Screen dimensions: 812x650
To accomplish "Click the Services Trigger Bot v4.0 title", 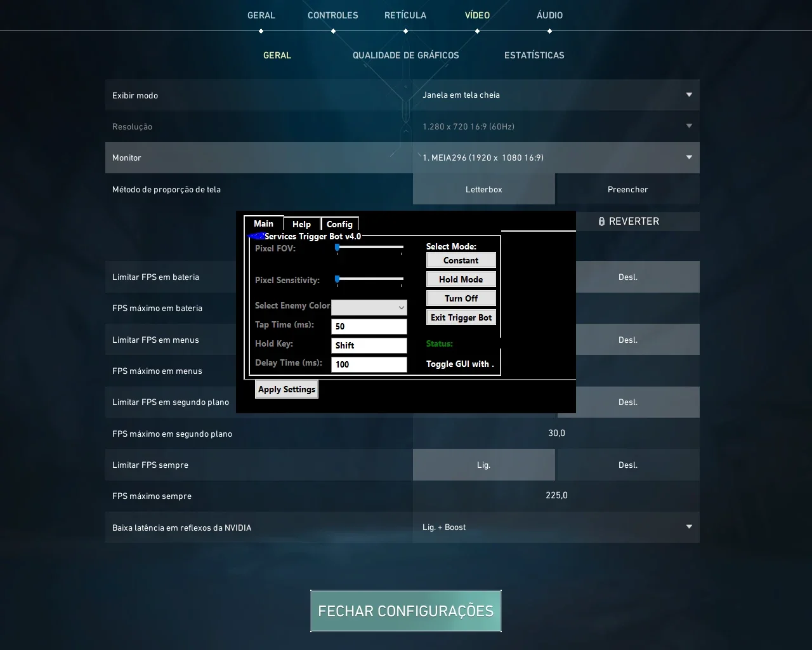I will click(x=313, y=236).
